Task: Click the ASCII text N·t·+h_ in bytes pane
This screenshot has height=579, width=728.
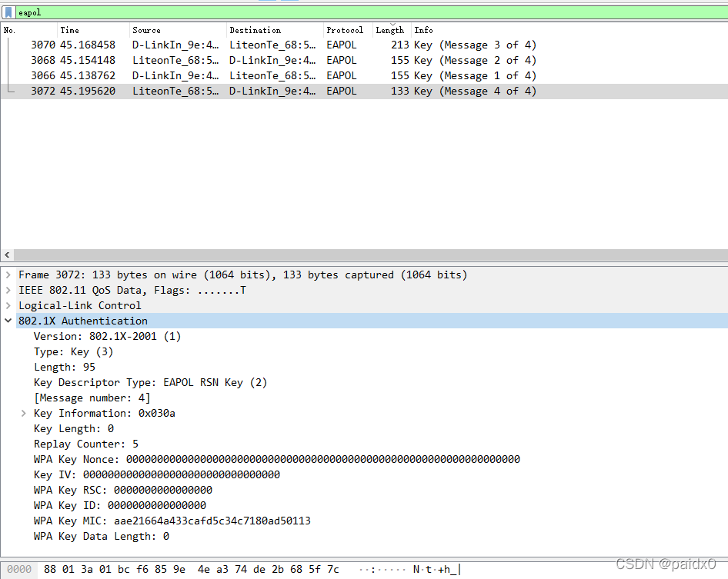Action: (x=435, y=569)
